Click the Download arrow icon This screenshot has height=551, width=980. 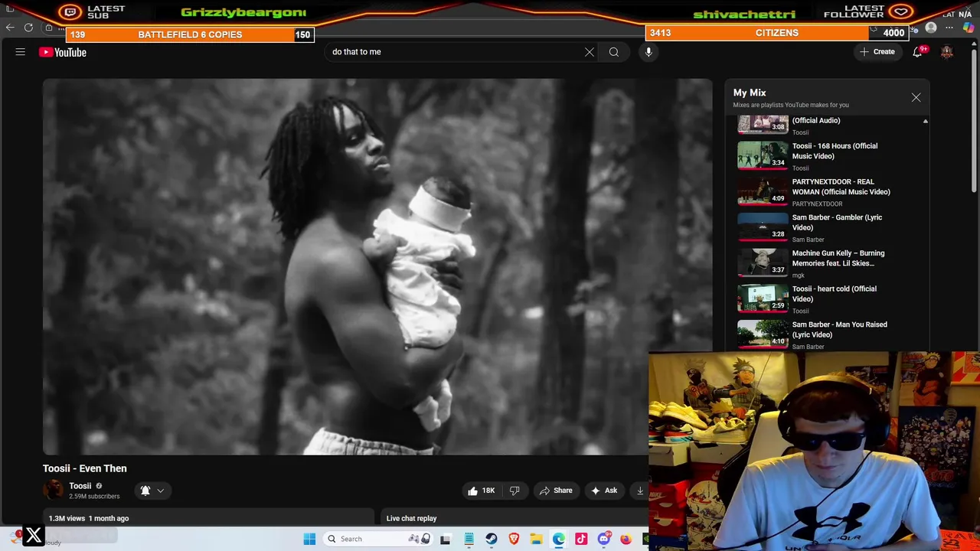click(640, 491)
